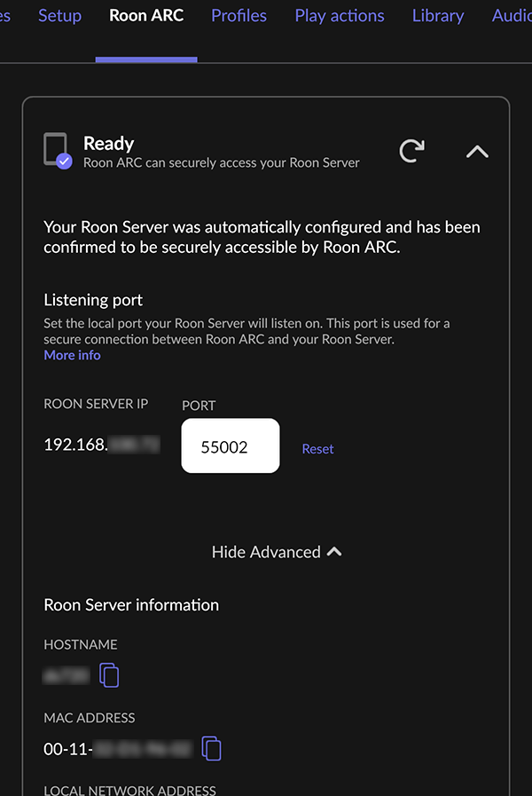Open the Library settings tab

point(438,16)
